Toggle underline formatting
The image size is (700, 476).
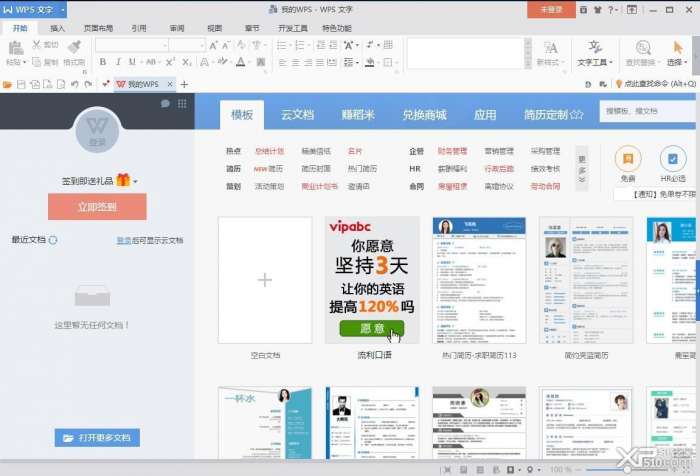(x=132, y=62)
